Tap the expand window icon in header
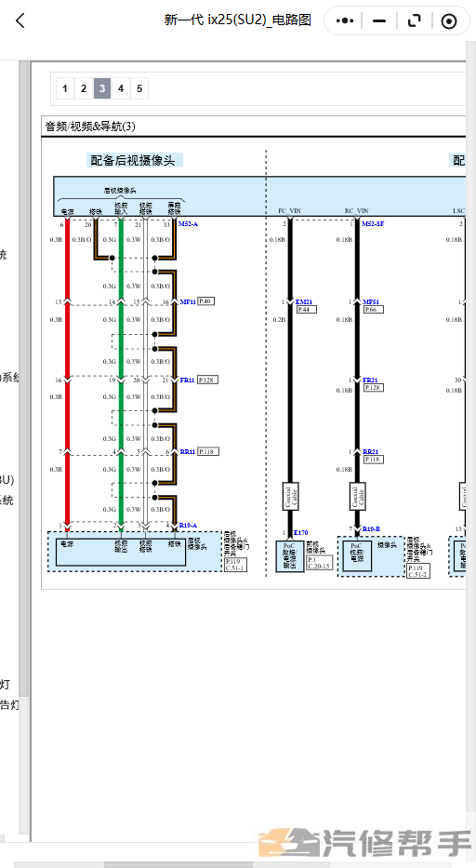This screenshot has width=476, height=868. point(414,21)
